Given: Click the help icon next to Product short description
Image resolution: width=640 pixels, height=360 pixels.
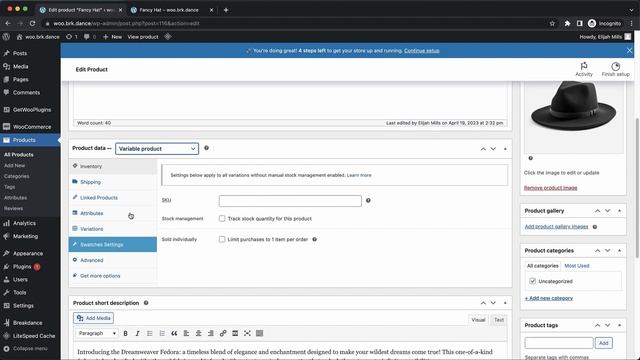Looking at the screenshot, I should coord(146,303).
